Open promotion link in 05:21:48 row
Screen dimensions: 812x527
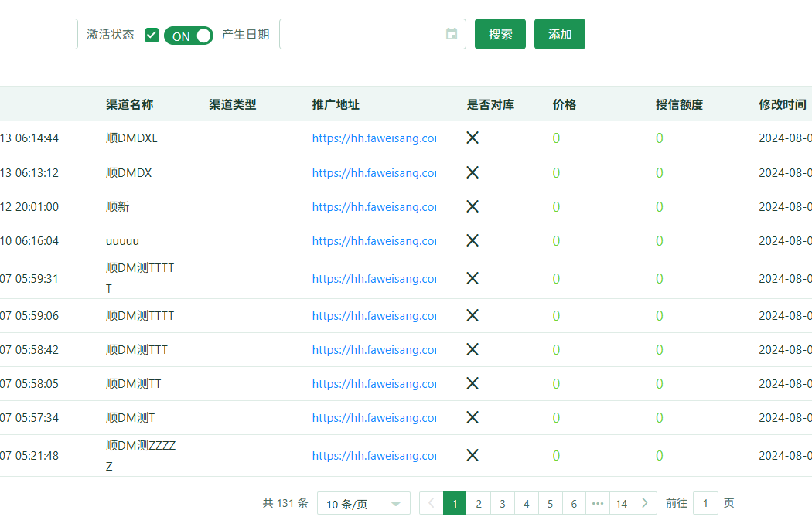pos(374,456)
